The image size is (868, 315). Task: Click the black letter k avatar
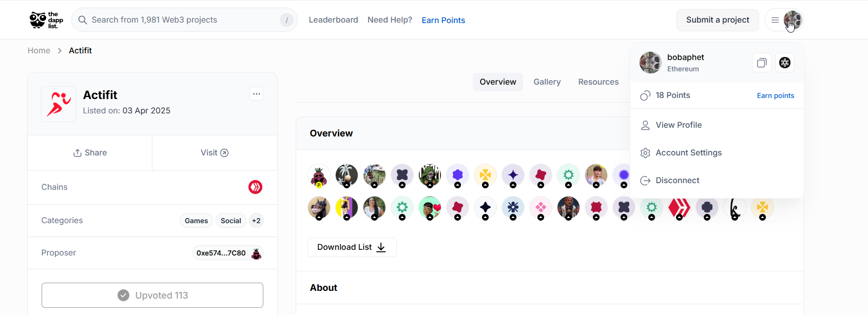735,207
